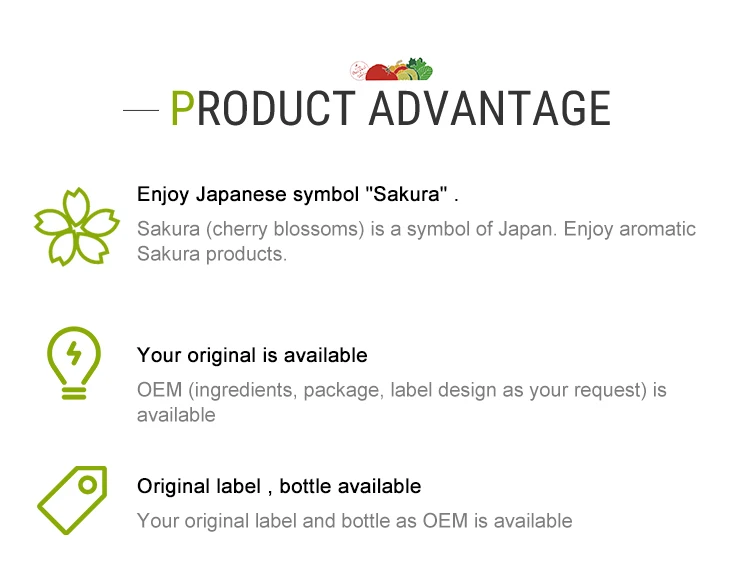Click the word "ADVANTAGE" in the heading

489,108
